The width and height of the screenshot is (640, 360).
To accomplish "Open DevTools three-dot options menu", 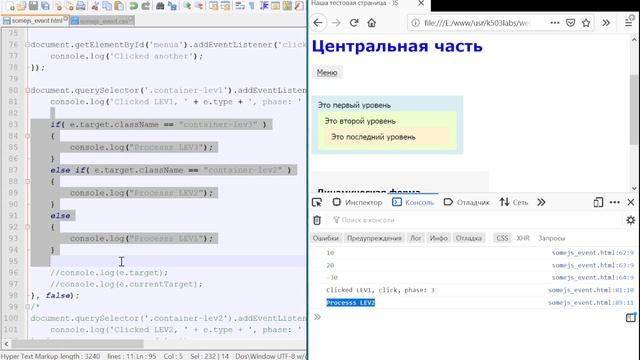I will click(615, 202).
